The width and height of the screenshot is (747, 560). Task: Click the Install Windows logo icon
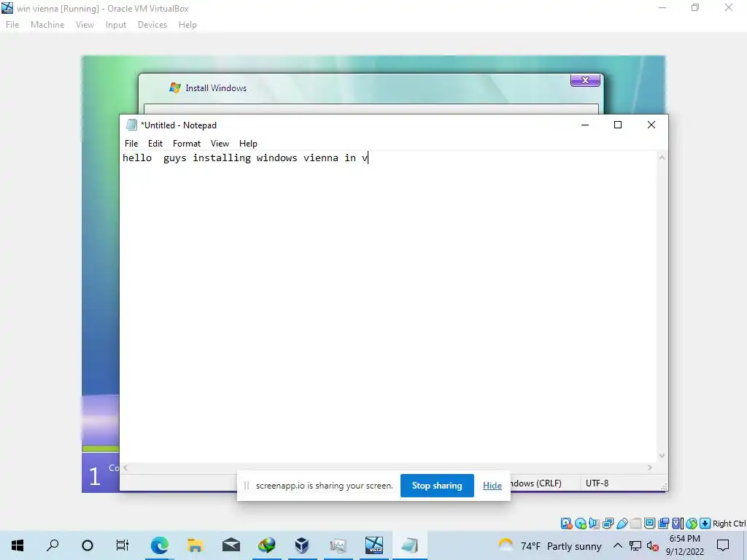point(175,87)
